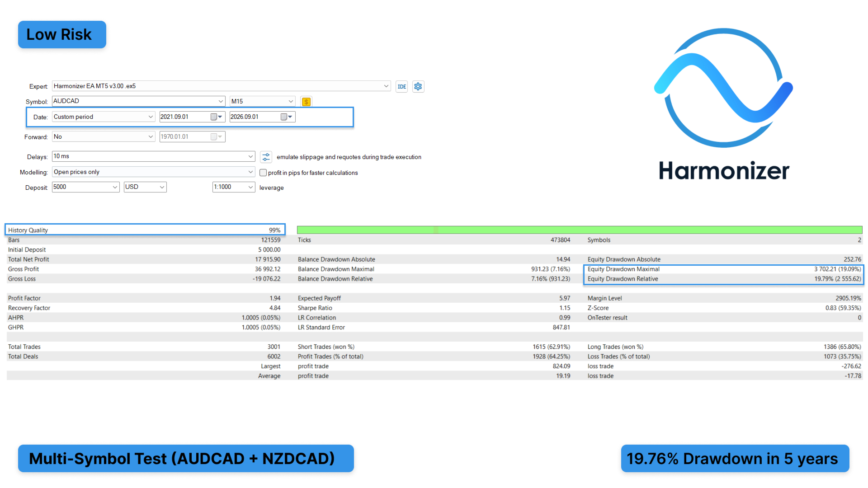Enable profit in pips checkbox
Screen dimensions: 868x488
263,173
